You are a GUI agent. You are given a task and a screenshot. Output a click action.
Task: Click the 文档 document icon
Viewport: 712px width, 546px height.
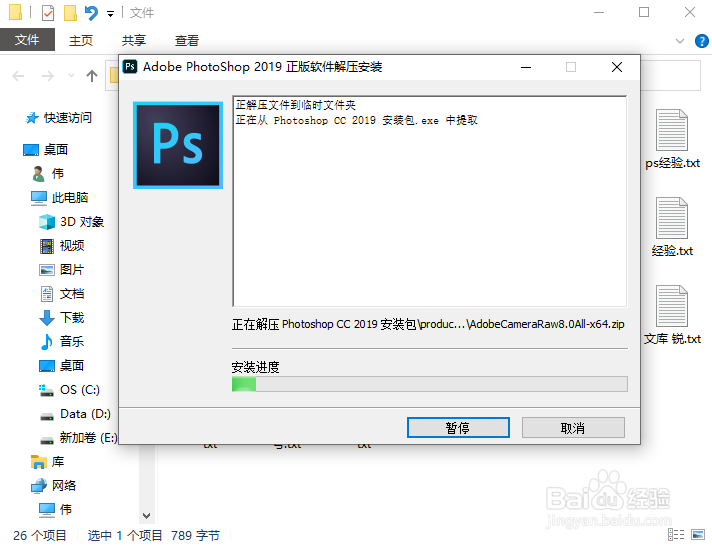[47, 294]
